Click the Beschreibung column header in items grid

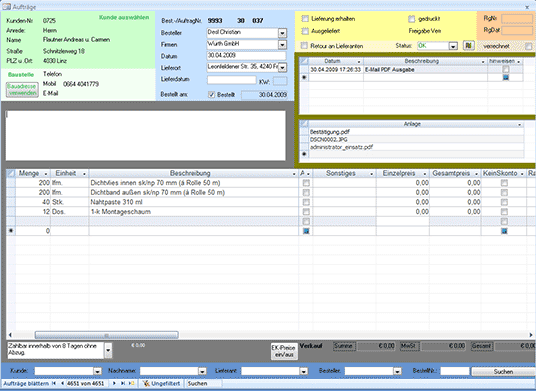[193, 173]
